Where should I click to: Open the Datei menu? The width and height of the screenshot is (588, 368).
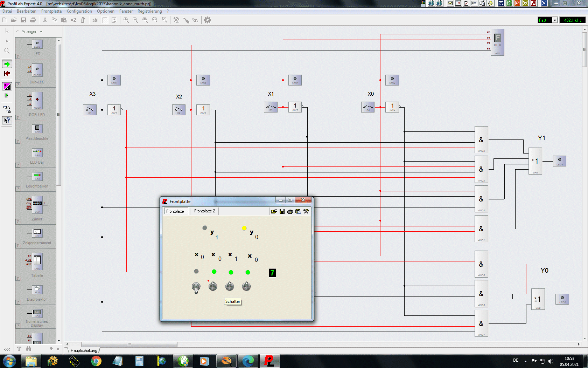click(x=7, y=11)
